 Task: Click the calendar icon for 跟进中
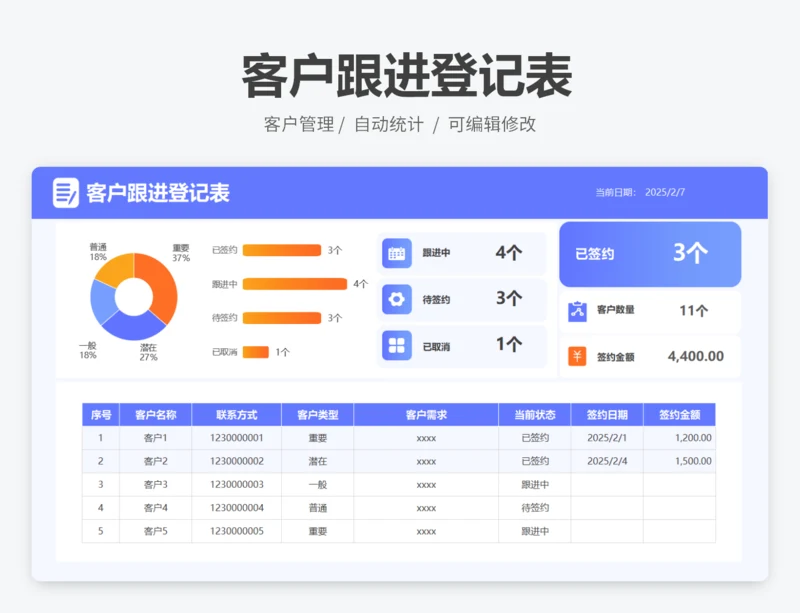click(396, 253)
